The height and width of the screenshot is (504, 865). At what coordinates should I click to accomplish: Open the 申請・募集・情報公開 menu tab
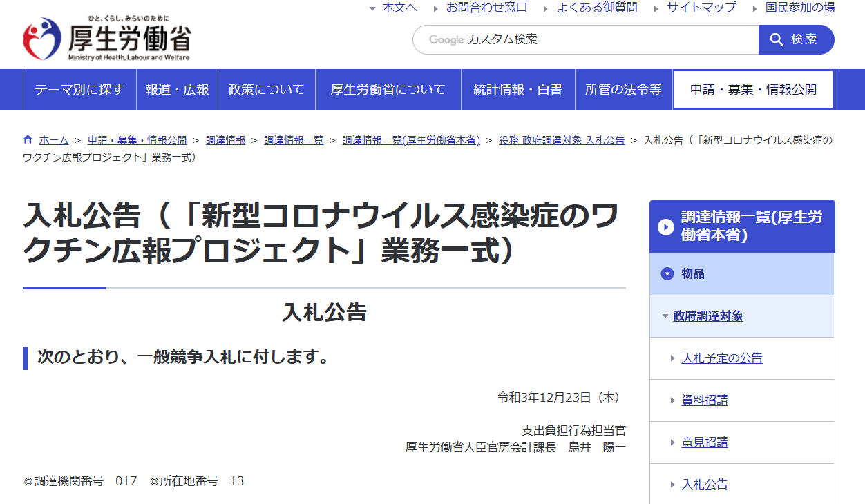point(753,89)
